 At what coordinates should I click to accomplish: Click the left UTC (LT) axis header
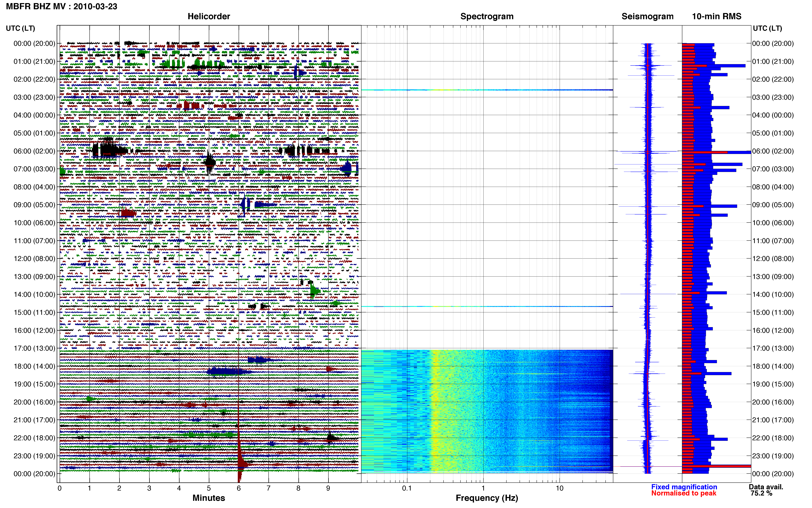(x=20, y=28)
